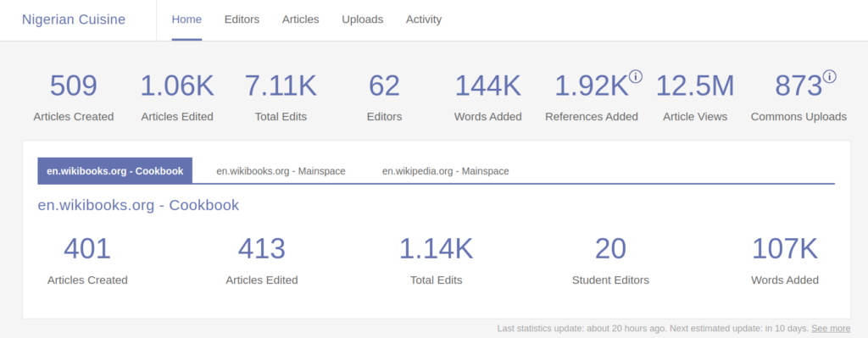Click the 1.06K Articles Edited statistic
Viewport: 868px width, 338px height.
tap(177, 97)
